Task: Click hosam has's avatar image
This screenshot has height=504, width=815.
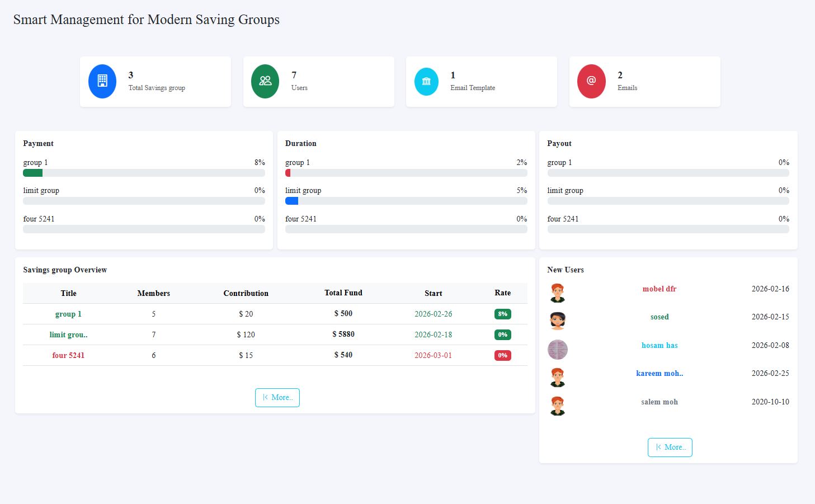Action: coord(557,349)
